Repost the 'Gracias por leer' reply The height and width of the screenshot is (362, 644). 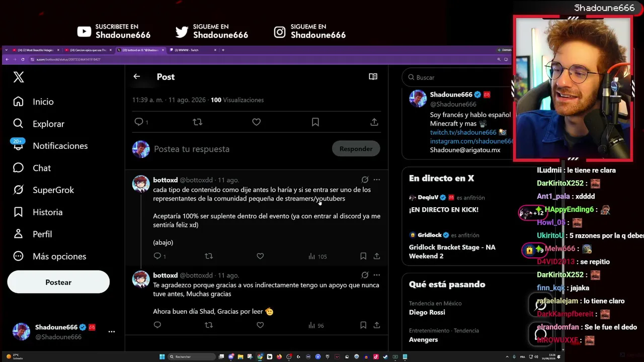click(209, 325)
